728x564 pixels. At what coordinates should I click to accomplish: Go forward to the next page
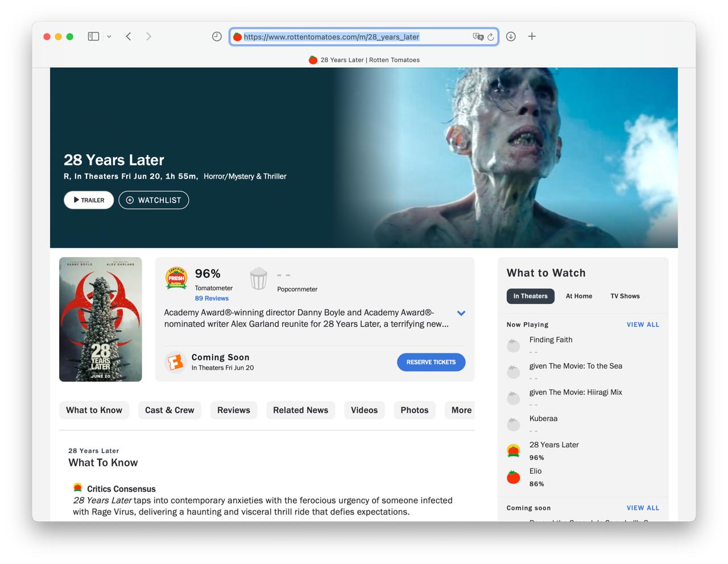[x=148, y=36]
